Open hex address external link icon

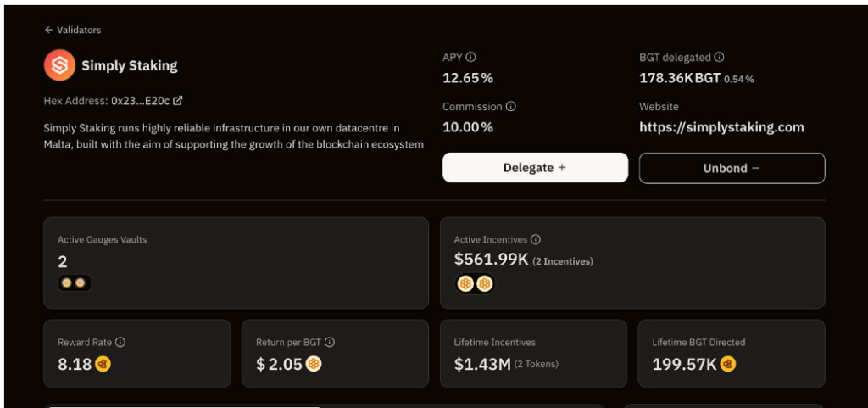177,100
